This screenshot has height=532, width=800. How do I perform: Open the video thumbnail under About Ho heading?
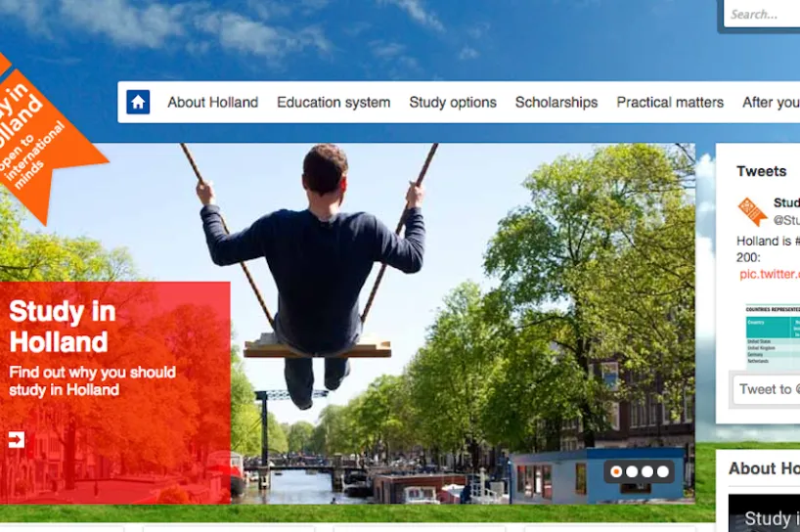coord(764,513)
